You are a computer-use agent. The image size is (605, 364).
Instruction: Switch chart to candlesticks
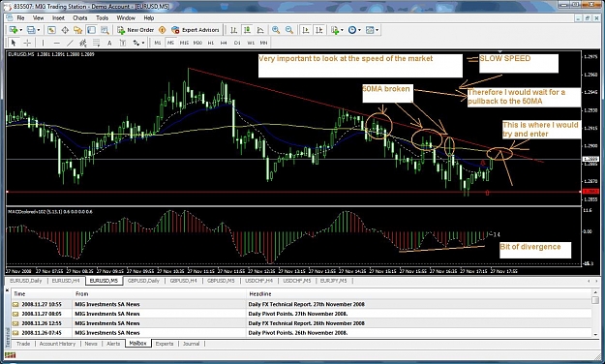click(247, 30)
